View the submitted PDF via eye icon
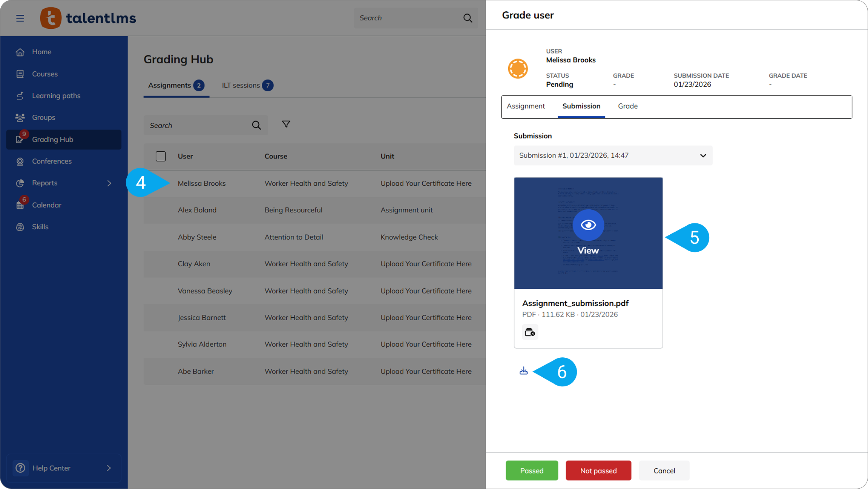The image size is (868, 489). pyautogui.click(x=588, y=225)
